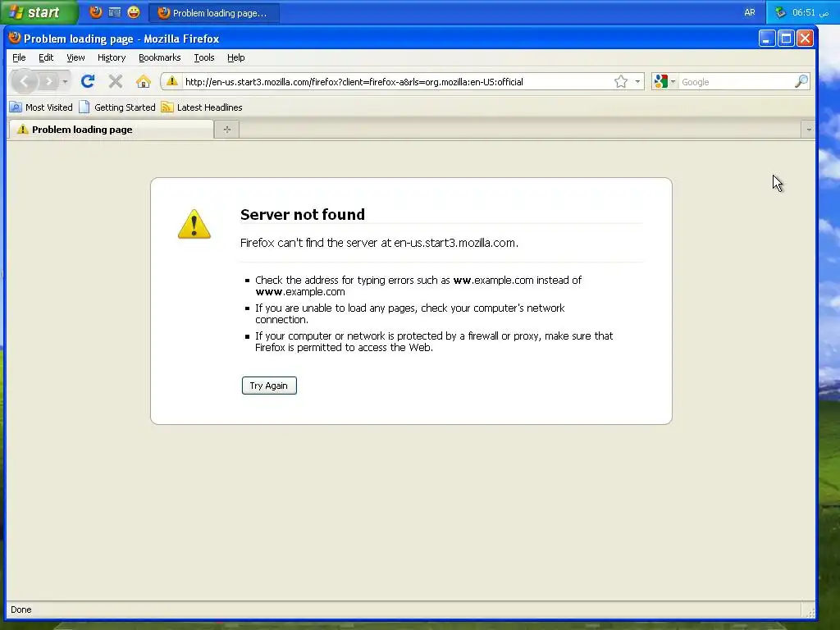Viewport: 840px width, 630px height.
Task: Click the warning site identity icon in address bar
Action: pos(171,81)
